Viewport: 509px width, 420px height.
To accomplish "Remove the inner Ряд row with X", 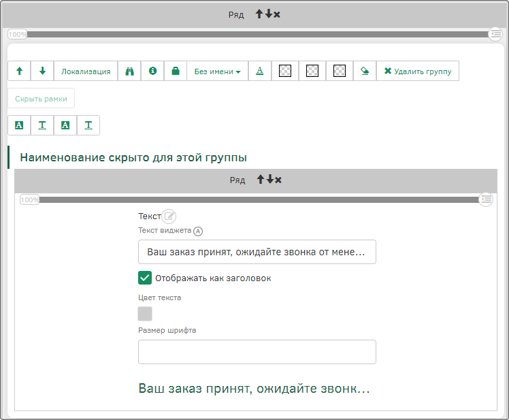I will coord(278,180).
